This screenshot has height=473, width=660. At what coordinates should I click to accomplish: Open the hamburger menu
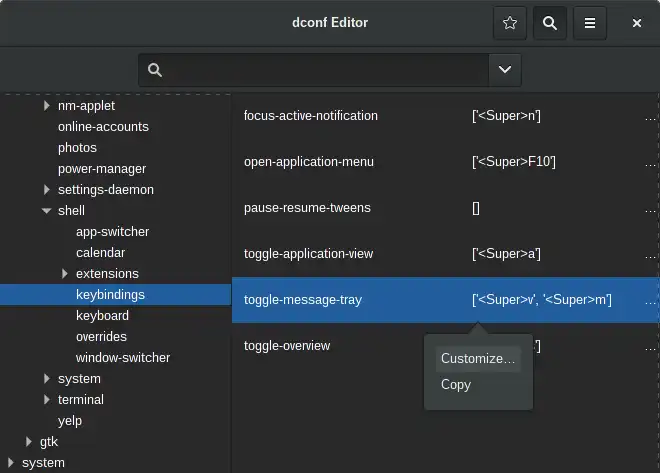590,23
